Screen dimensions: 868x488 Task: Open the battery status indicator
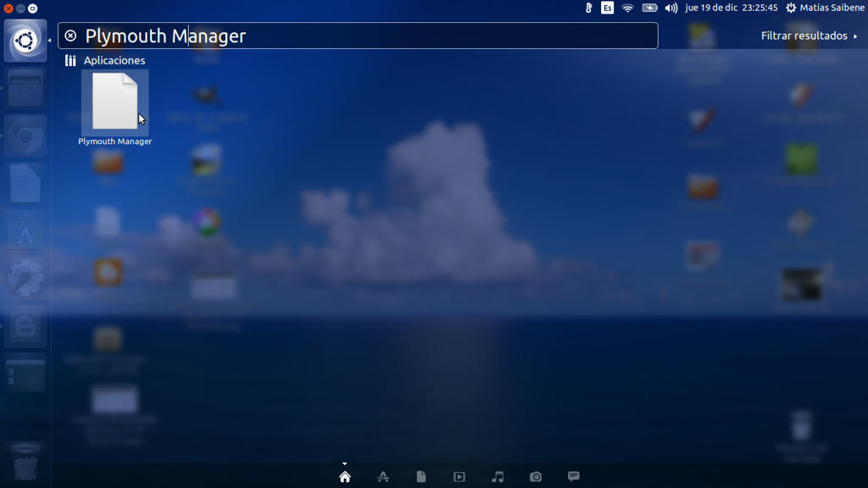[x=649, y=8]
